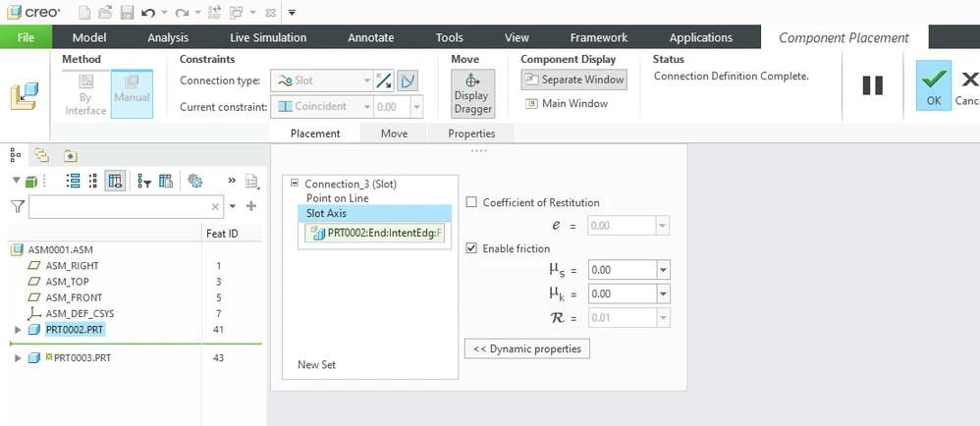Click the tree options document icon
The image size is (980, 426).
tap(252, 182)
